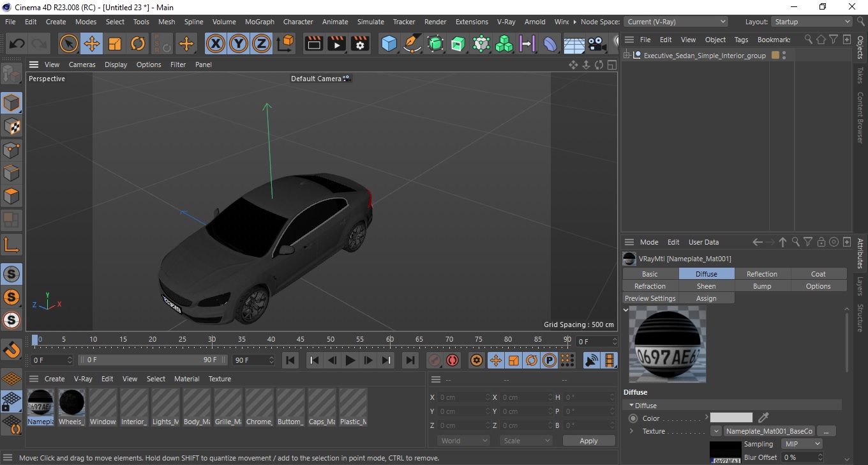This screenshot has height=465, width=868.
Task: Click Nameplate_Mat001_BaseCo texture button
Action: (769, 431)
